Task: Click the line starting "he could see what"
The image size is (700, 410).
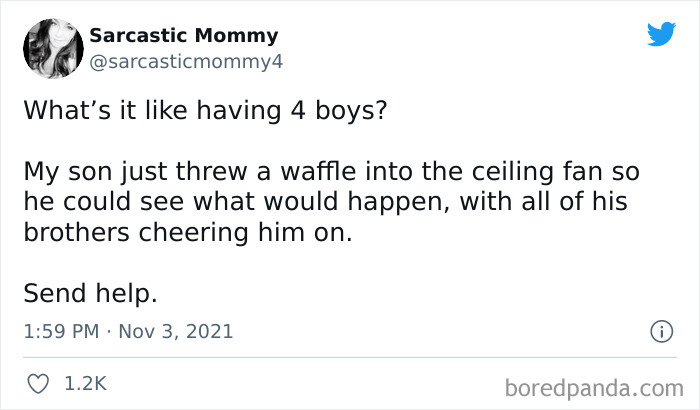Action: [323, 201]
